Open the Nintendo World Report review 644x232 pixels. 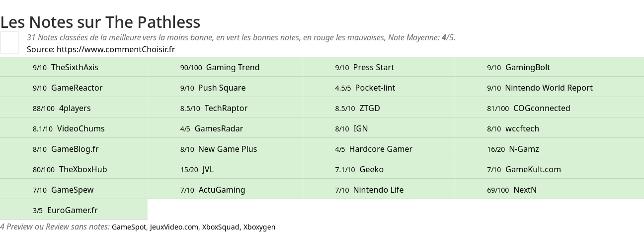[x=549, y=88]
